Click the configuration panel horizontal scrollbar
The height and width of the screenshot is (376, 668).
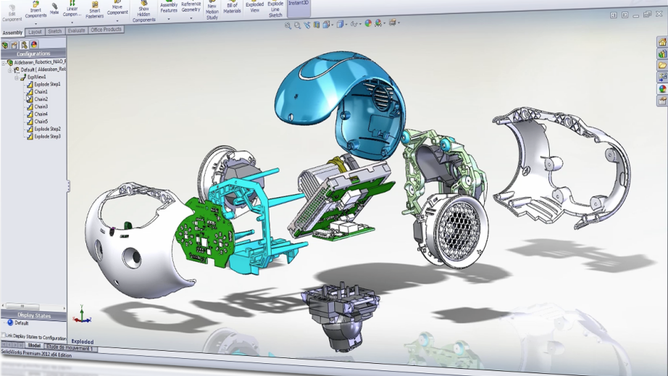pos(34,306)
